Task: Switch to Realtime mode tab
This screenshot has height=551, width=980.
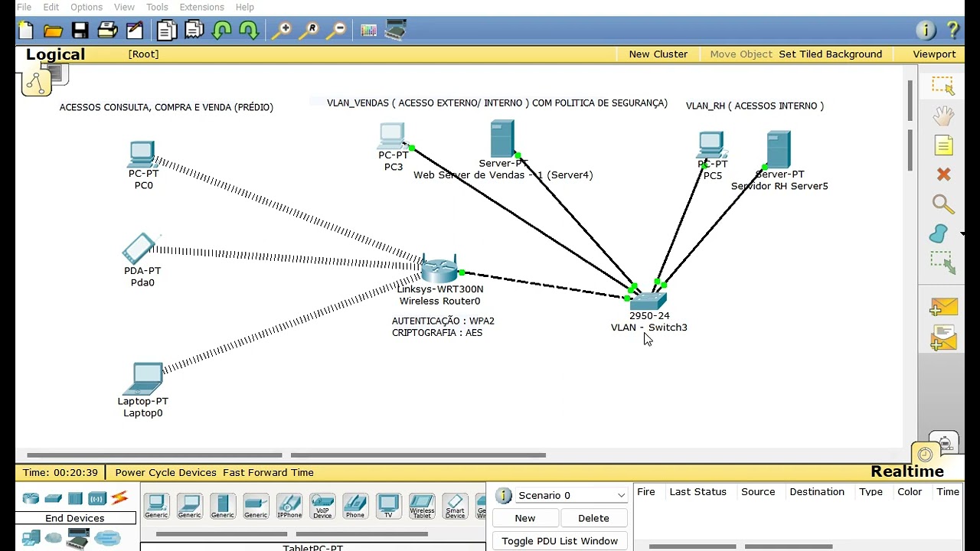Action: [x=907, y=471]
